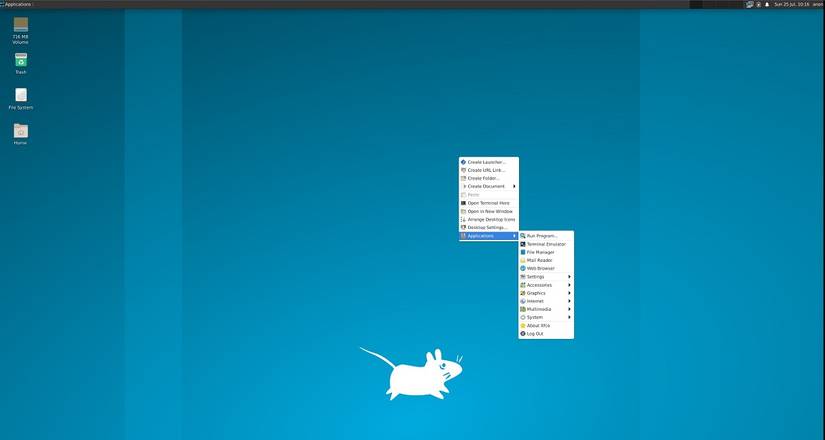
Task: Choose Create Folder... entry
Action: pyautogui.click(x=489, y=178)
